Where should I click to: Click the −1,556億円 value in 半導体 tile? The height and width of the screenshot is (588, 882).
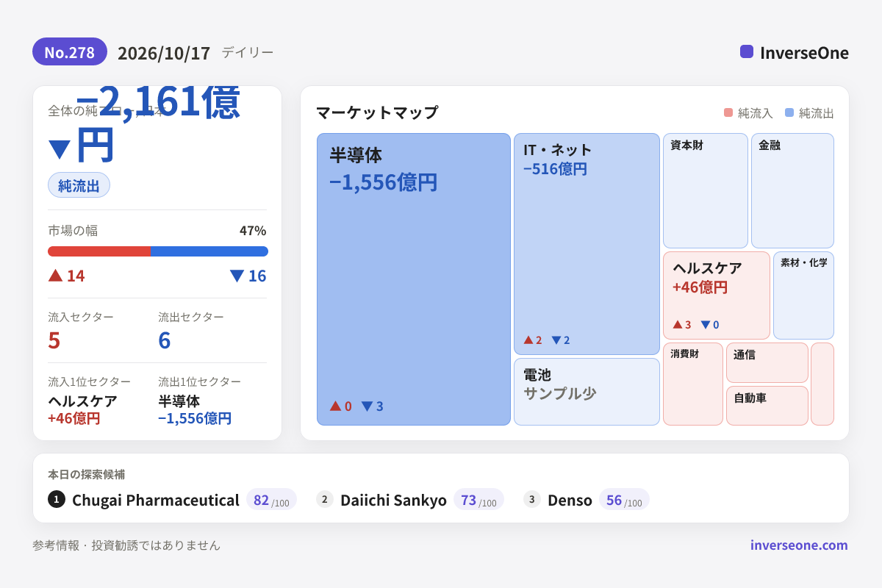[x=384, y=182]
